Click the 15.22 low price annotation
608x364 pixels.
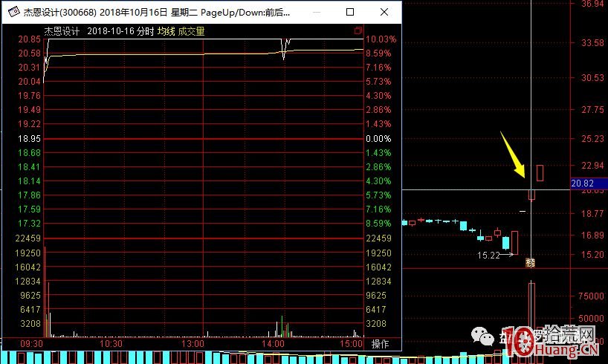pyautogui.click(x=488, y=255)
